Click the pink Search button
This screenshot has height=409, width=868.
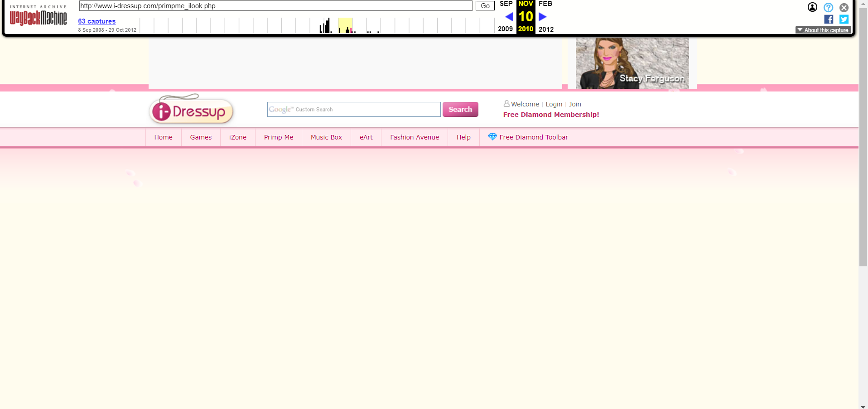[x=460, y=109]
